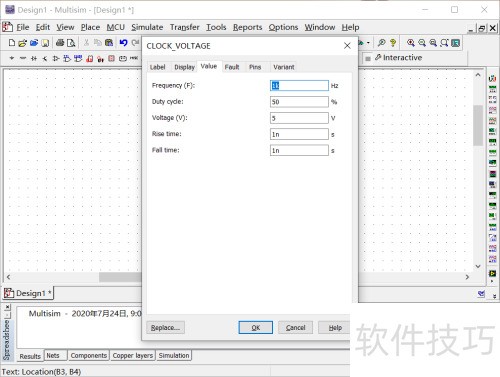Click the yellow Help question icon
Screen dimensions: 500x377
point(393,43)
